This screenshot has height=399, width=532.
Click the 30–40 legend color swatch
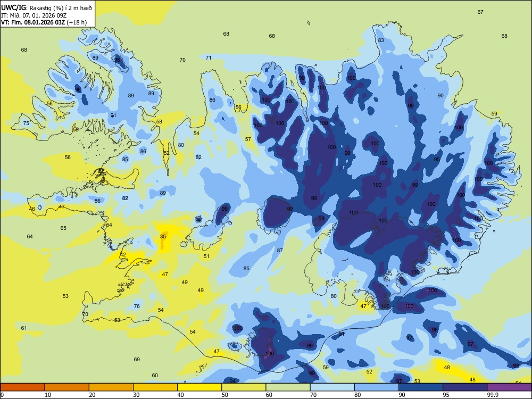155,387
